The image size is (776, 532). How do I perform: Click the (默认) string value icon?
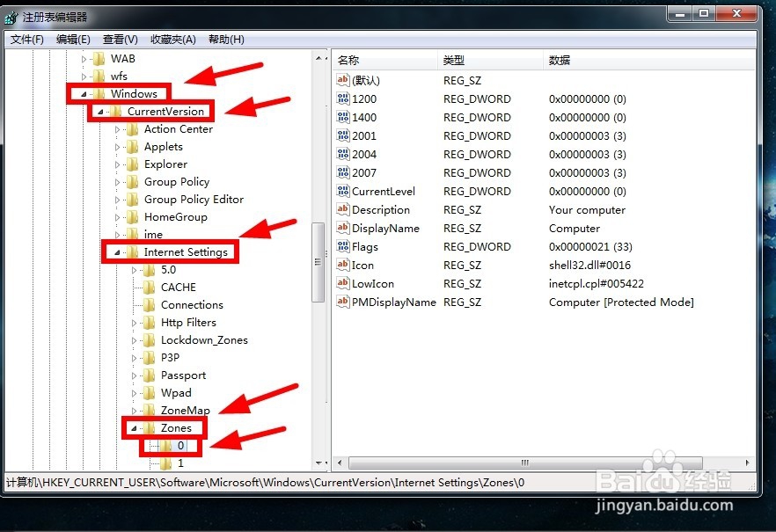[x=343, y=80]
